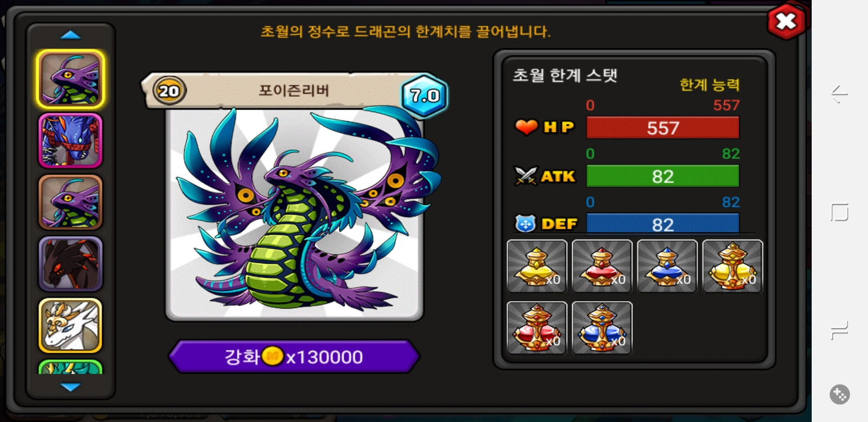Select the black dragon with red eyes
The image size is (868, 422).
pos(70,264)
